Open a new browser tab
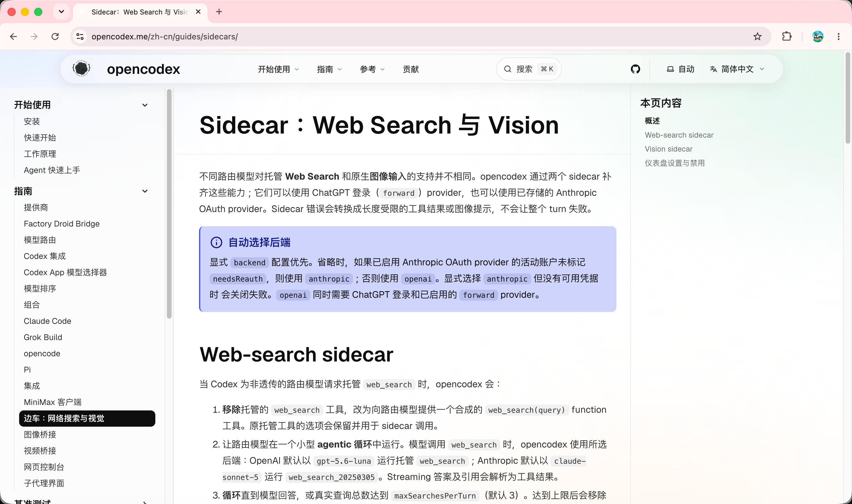852x504 pixels. (x=219, y=12)
